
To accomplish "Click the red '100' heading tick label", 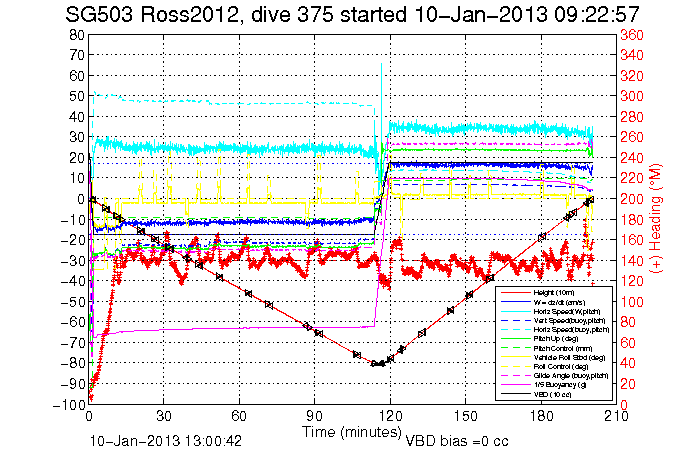I will coord(632,302).
